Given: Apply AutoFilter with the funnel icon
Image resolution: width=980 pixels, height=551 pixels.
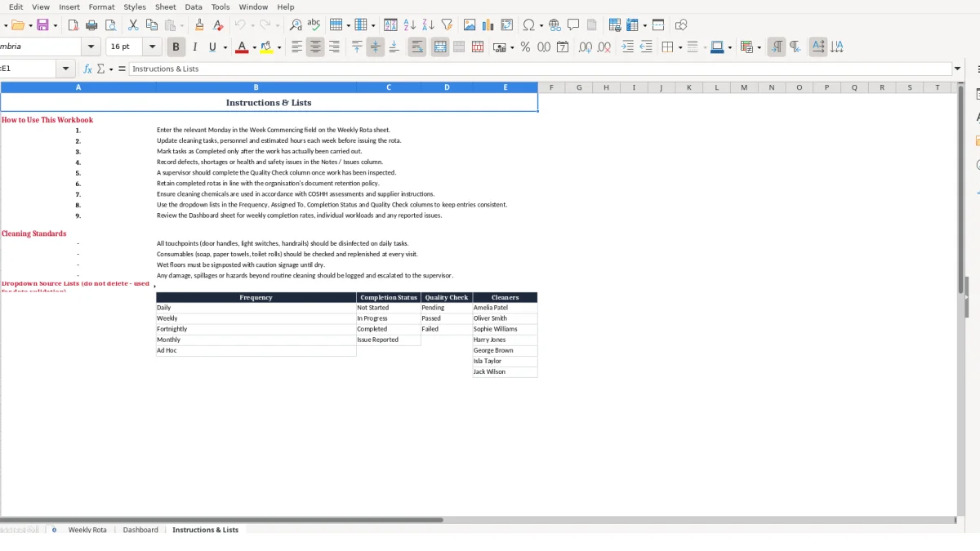Looking at the screenshot, I should 447,25.
